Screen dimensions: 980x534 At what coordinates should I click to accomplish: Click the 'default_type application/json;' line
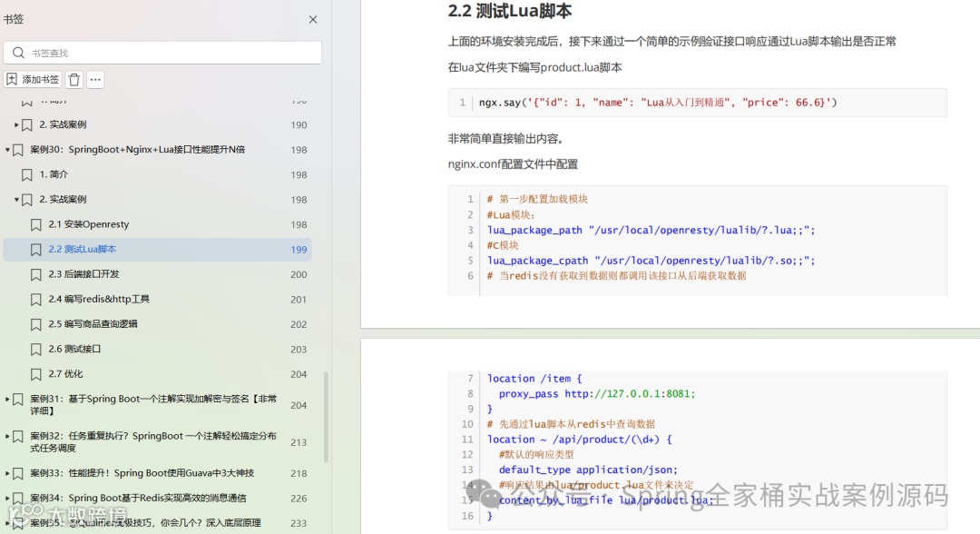588,470
